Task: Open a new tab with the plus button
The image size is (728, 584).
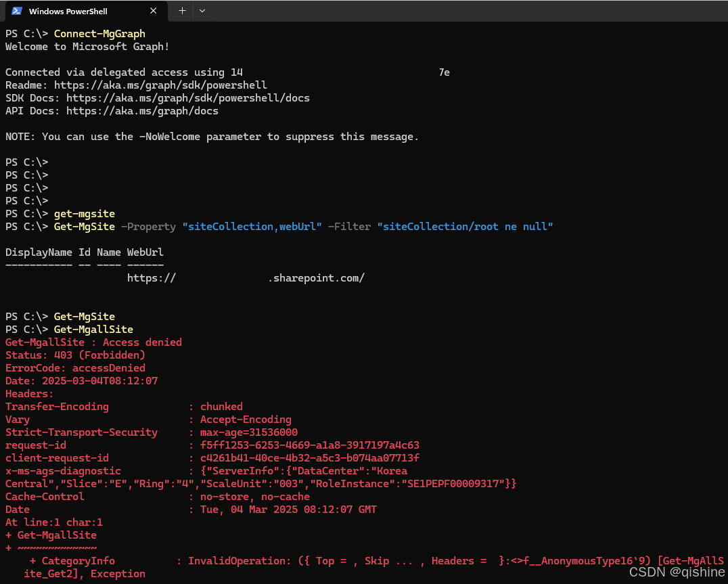Action: (183, 11)
